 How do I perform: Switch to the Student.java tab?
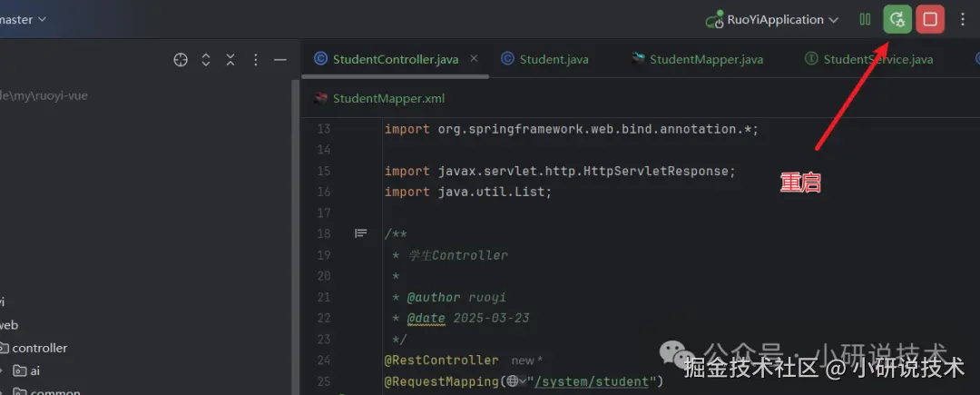click(545, 59)
